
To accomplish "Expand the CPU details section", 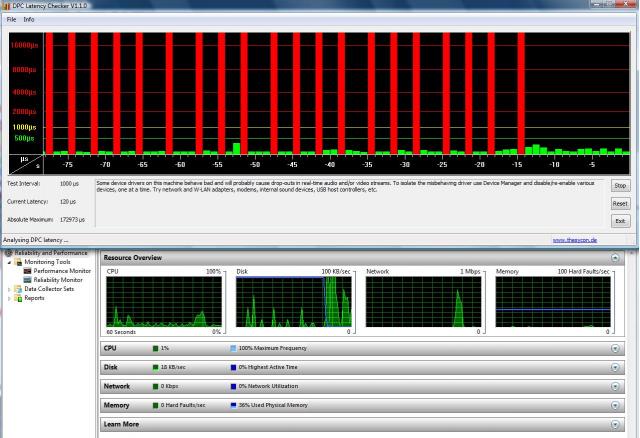I will pos(615,349).
